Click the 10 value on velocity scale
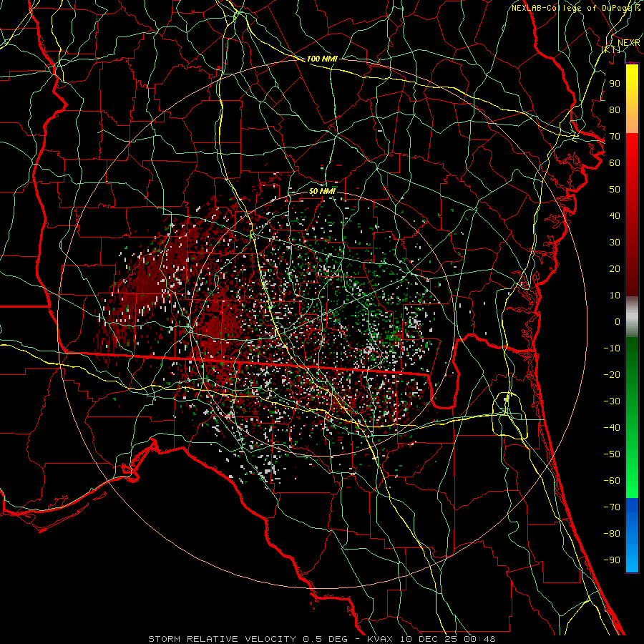Image resolution: width=644 pixels, height=644 pixels. tap(615, 296)
